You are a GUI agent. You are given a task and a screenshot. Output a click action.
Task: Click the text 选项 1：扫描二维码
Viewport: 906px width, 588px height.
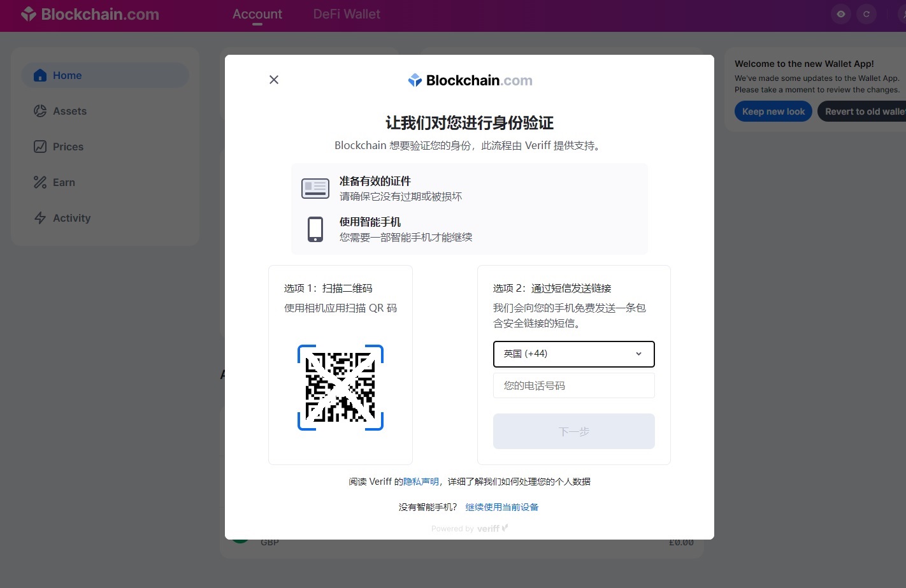pos(328,289)
